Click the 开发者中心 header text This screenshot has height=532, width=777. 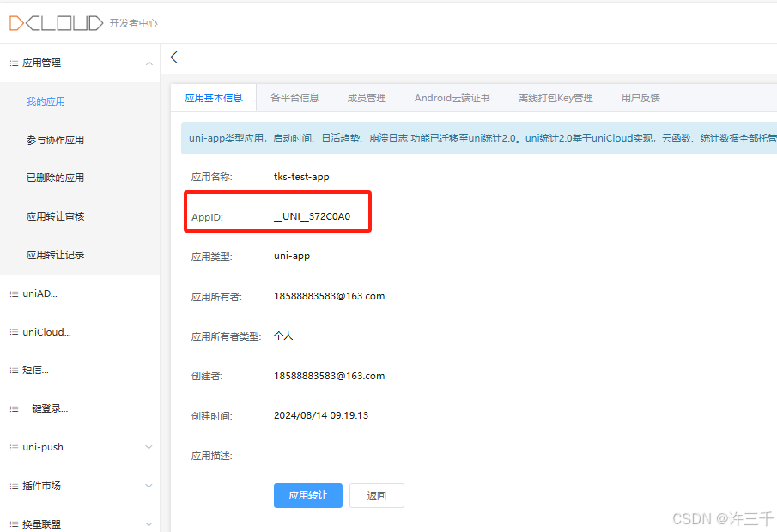[x=133, y=24]
